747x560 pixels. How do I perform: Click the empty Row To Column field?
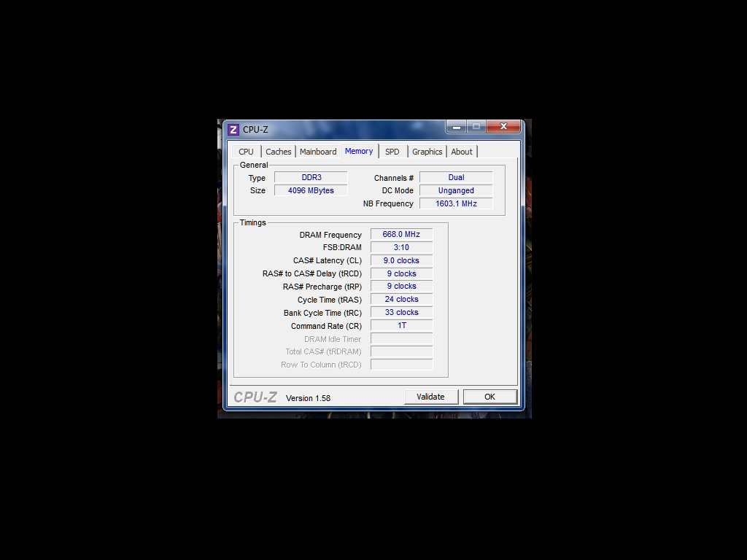coord(402,365)
